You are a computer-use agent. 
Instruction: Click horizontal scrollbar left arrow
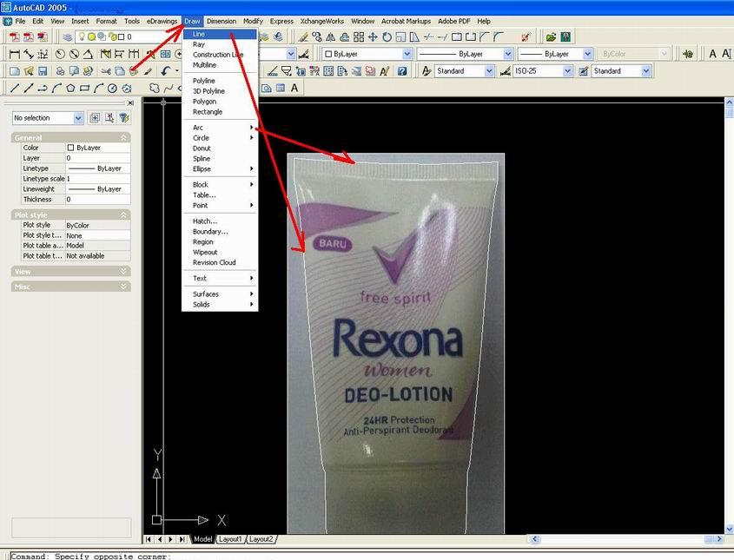click(534, 539)
